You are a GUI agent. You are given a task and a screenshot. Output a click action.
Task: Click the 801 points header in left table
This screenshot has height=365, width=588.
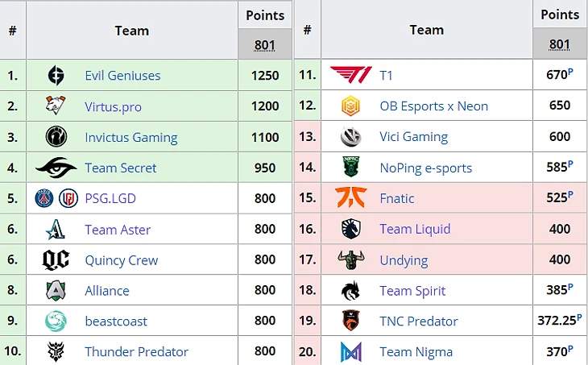point(265,45)
